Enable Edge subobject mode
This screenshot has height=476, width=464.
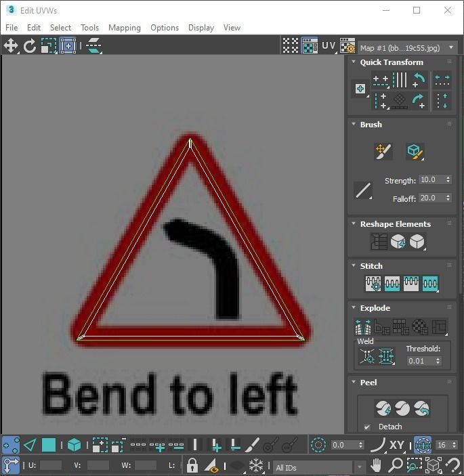tap(30, 445)
